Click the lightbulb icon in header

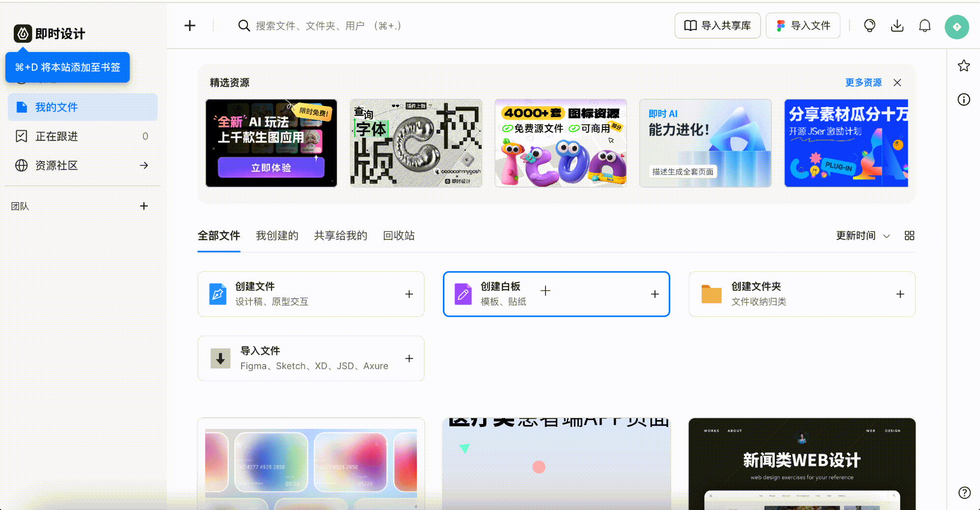(x=870, y=26)
